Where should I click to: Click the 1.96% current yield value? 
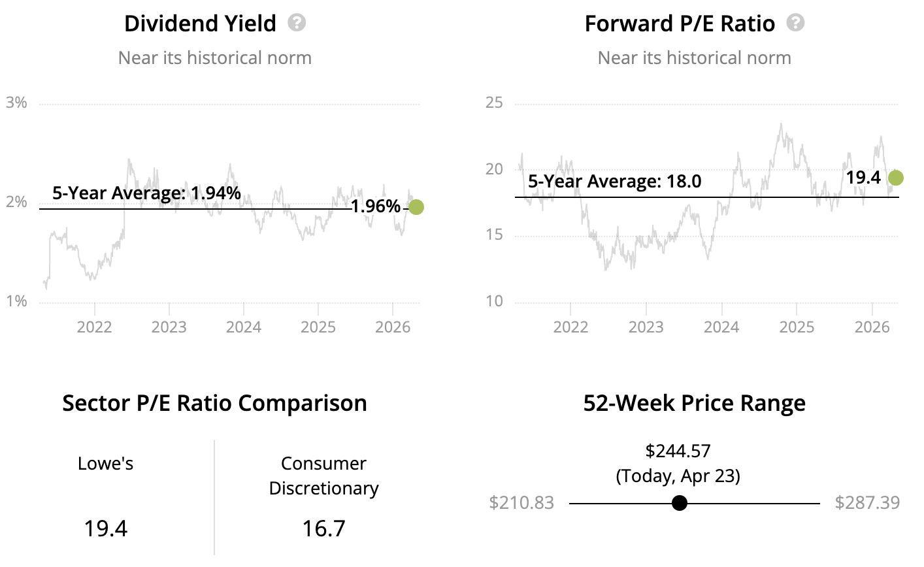[375, 207]
